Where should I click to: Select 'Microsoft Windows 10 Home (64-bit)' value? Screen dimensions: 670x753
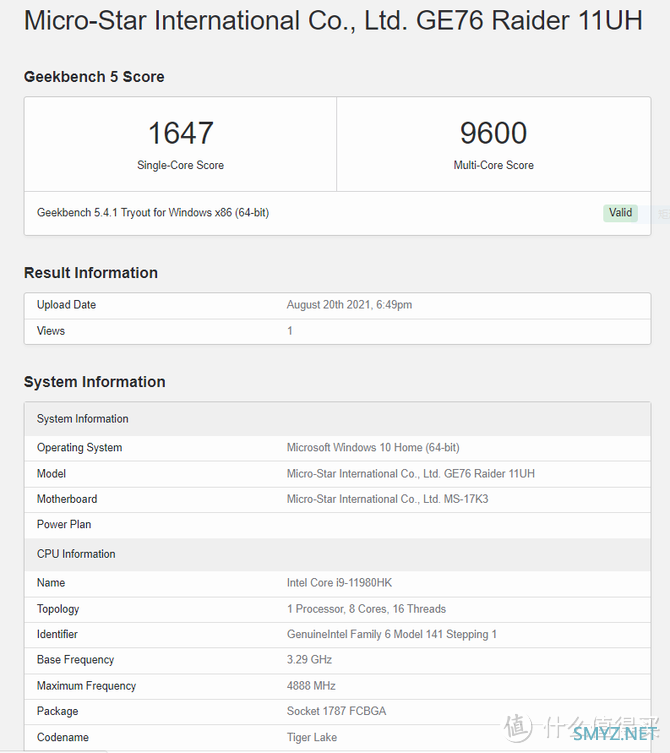point(373,448)
